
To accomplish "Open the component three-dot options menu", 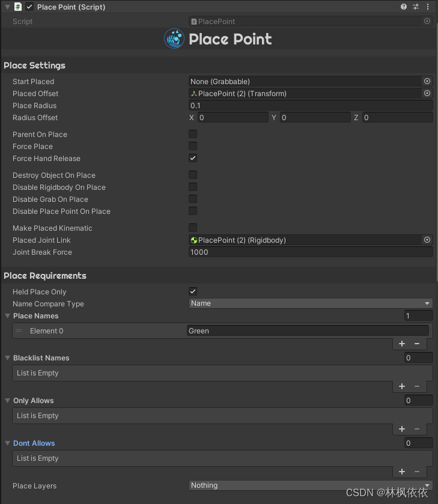I will point(428,7).
